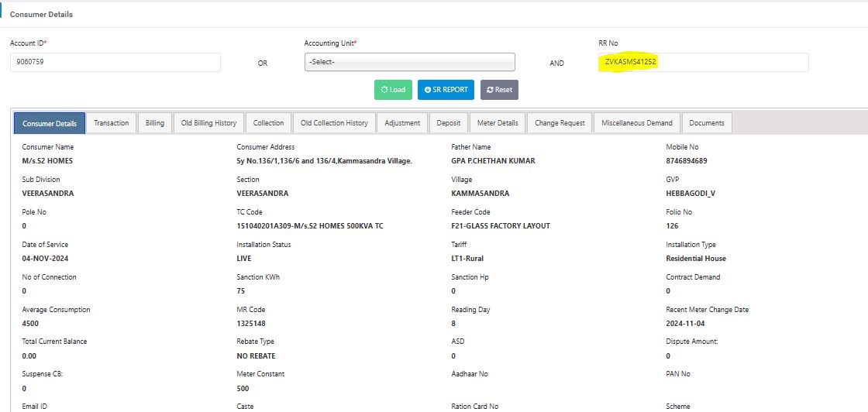View the Old Collection History tab
This screenshot has width=868, height=412.
click(334, 123)
